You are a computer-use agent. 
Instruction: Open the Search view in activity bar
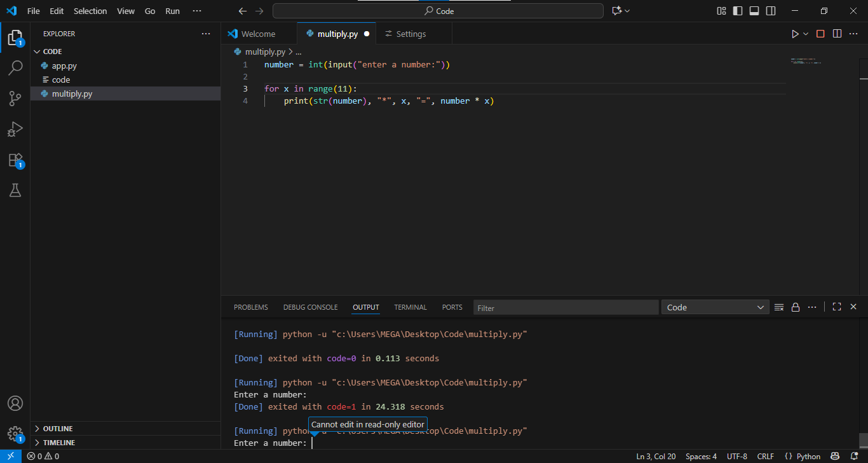(x=15, y=67)
